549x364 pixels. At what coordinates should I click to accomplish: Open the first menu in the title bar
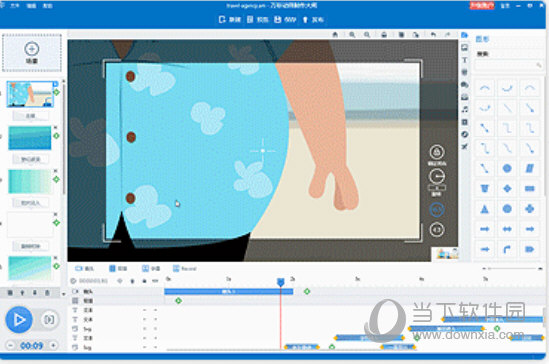pyautogui.click(x=14, y=6)
